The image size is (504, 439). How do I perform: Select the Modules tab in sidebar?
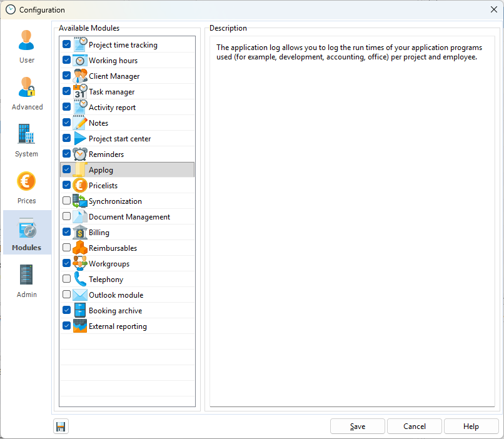(x=27, y=235)
